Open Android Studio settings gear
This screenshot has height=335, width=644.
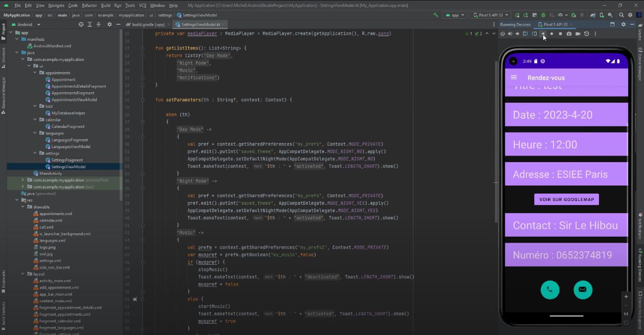point(631,15)
